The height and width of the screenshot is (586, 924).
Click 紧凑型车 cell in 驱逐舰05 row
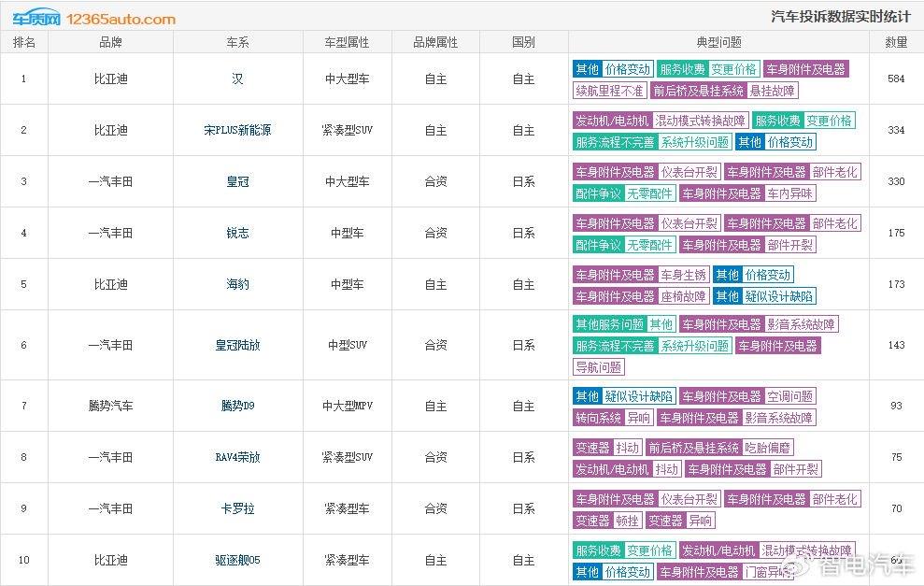pyautogui.click(x=348, y=560)
